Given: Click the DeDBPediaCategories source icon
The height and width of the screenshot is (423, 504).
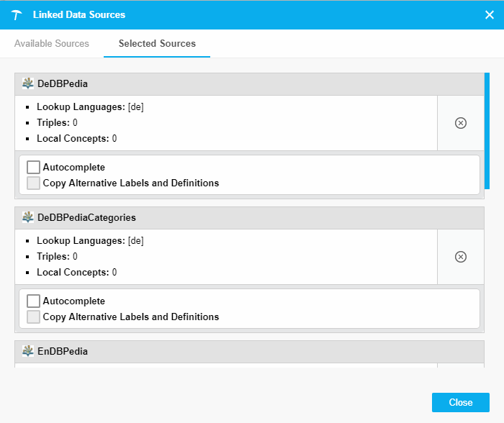Looking at the screenshot, I should click(x=28, y=217).
